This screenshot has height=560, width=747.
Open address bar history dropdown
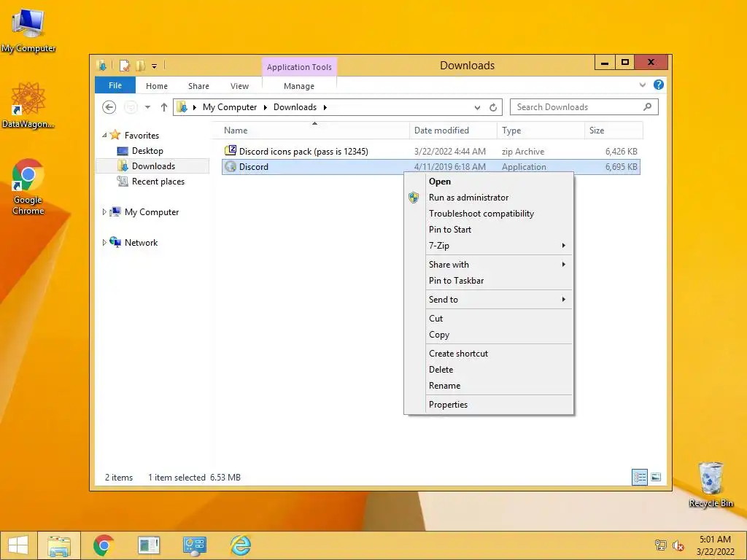[477, 108]
